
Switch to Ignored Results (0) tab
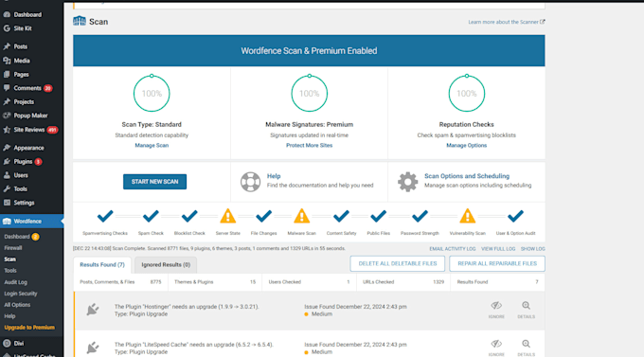(166, 265)
